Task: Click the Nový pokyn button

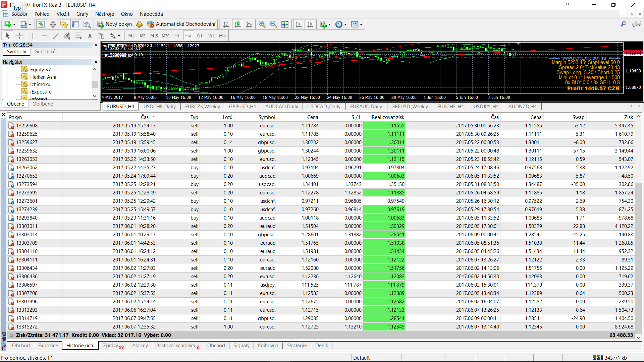Action: (115, 24)
